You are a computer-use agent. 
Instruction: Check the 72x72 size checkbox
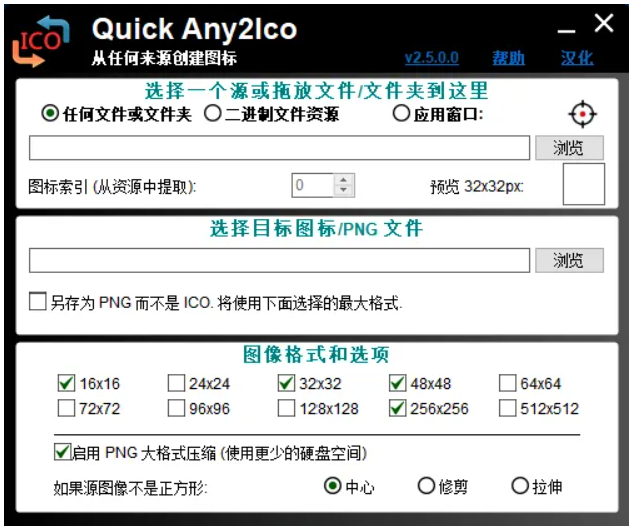pos(66,408)
